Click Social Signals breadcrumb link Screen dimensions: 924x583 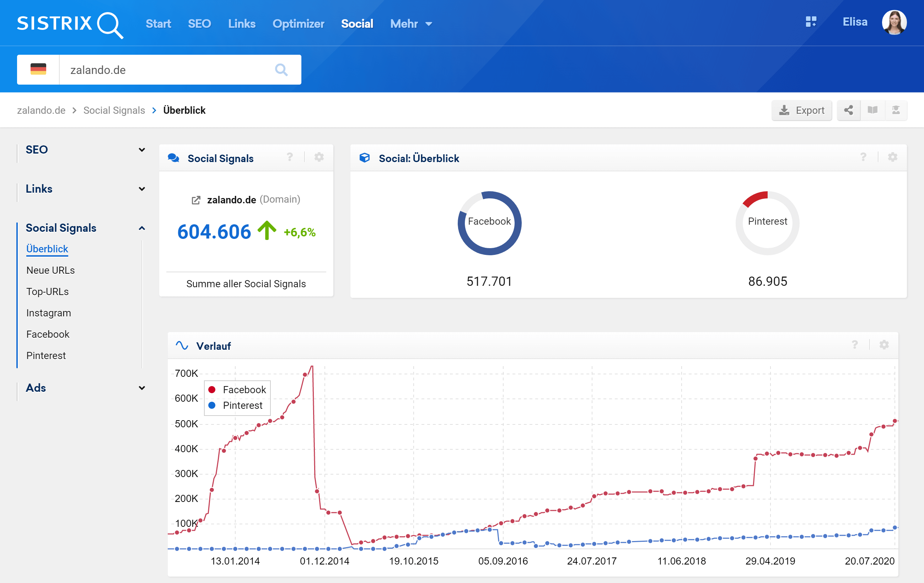point(114,111)
